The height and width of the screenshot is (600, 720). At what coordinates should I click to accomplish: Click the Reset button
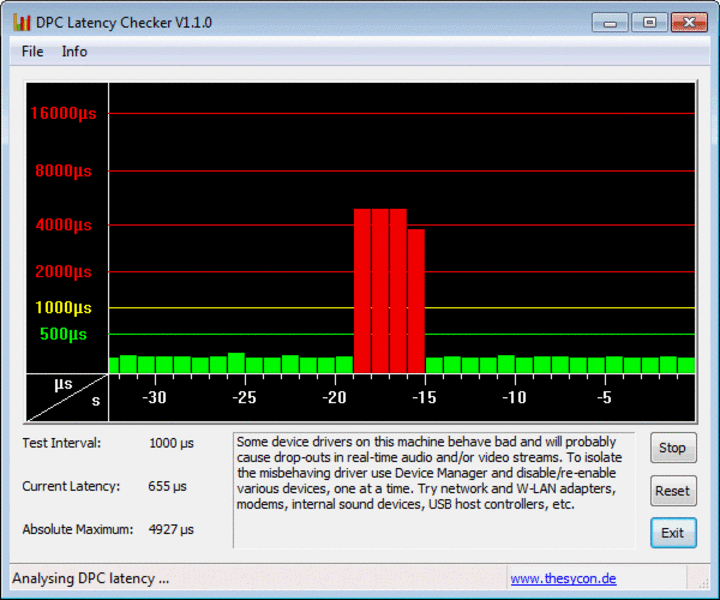673,491
